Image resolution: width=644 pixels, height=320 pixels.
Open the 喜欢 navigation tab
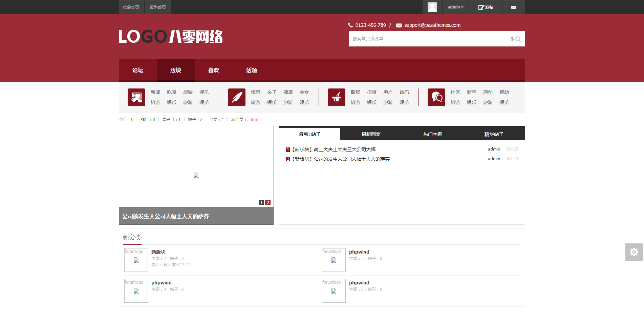[x=214, y=70]
